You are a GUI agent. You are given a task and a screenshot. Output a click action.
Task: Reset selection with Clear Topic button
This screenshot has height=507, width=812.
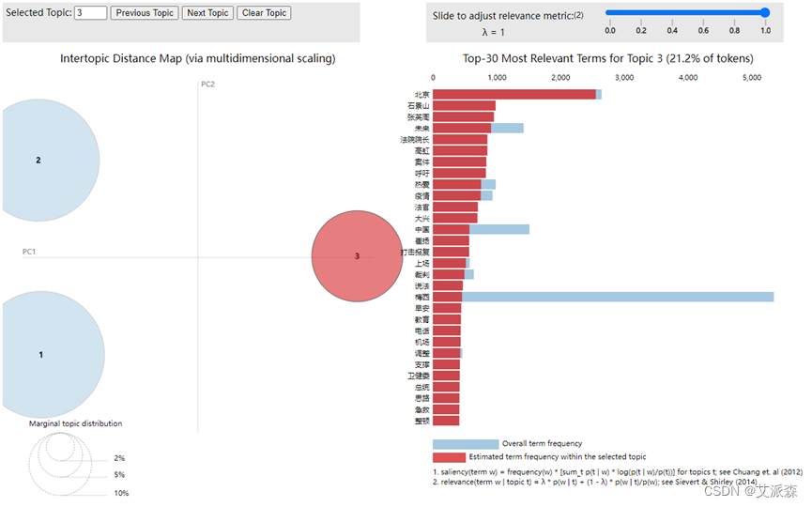pyautogui.click(x=264, y=13)
